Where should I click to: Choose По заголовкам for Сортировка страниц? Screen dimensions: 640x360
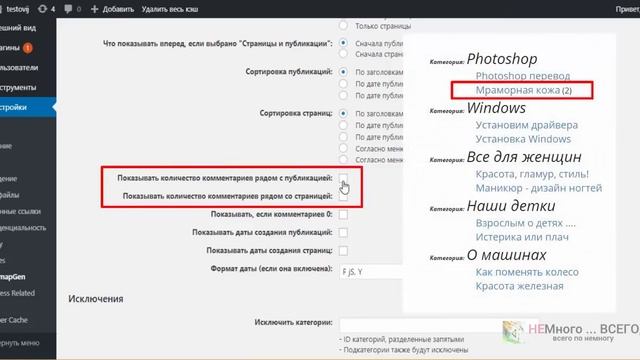343,113
